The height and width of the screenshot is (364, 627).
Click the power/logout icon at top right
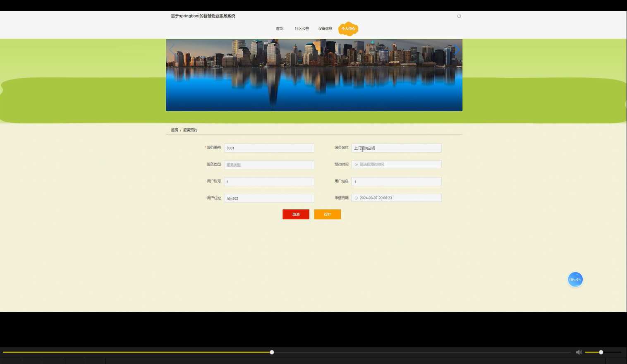tap(459, 16)
